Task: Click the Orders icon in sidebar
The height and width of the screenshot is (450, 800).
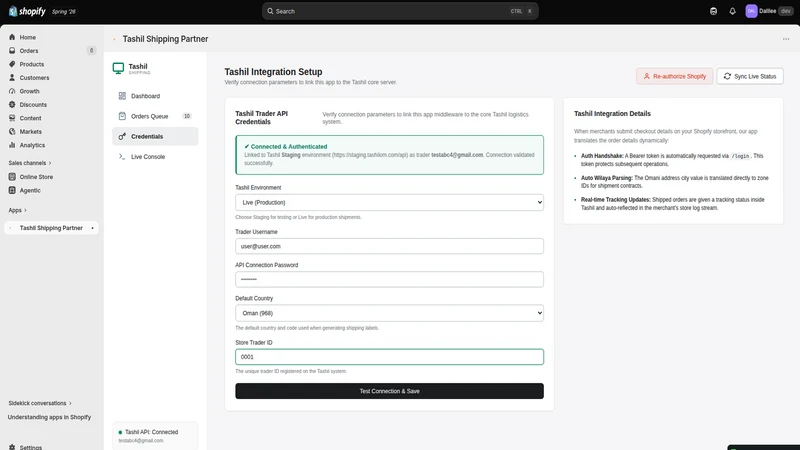Action: coord(12,51)
